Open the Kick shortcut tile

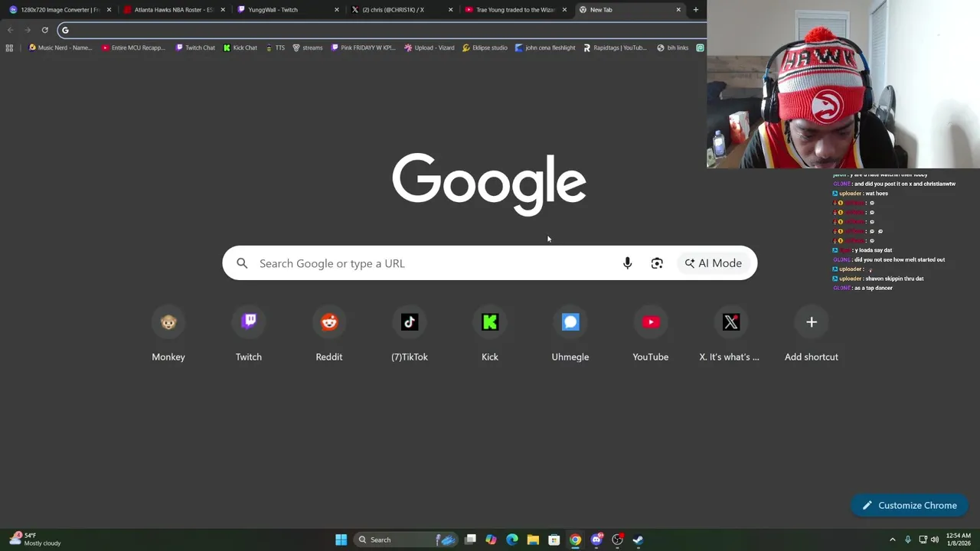tap(490, 335)
